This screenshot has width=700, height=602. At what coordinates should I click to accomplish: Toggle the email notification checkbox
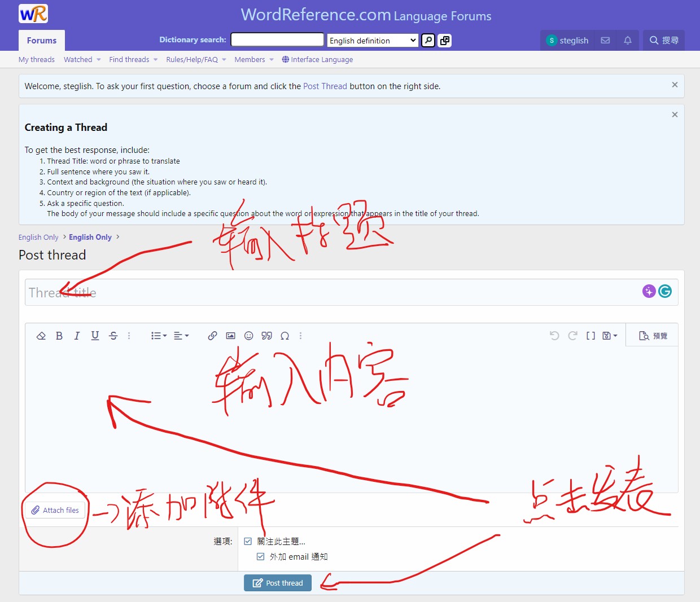click(260, 557)
